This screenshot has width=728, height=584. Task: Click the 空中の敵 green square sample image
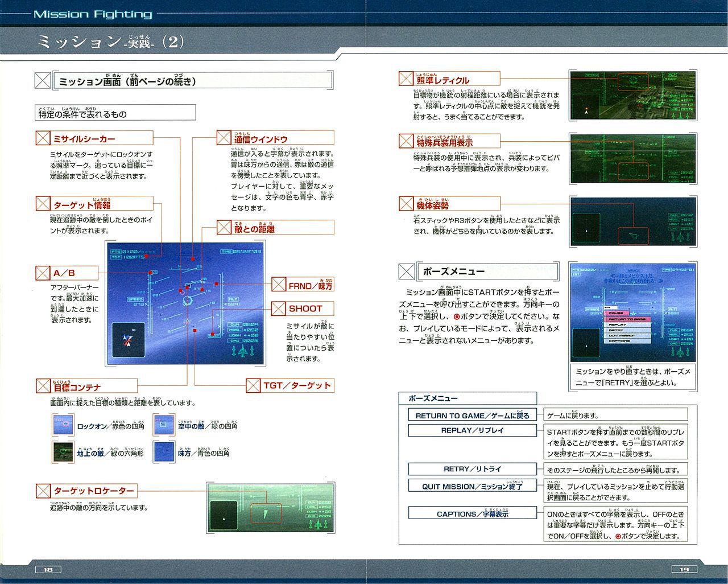click(x=164, y=425)
